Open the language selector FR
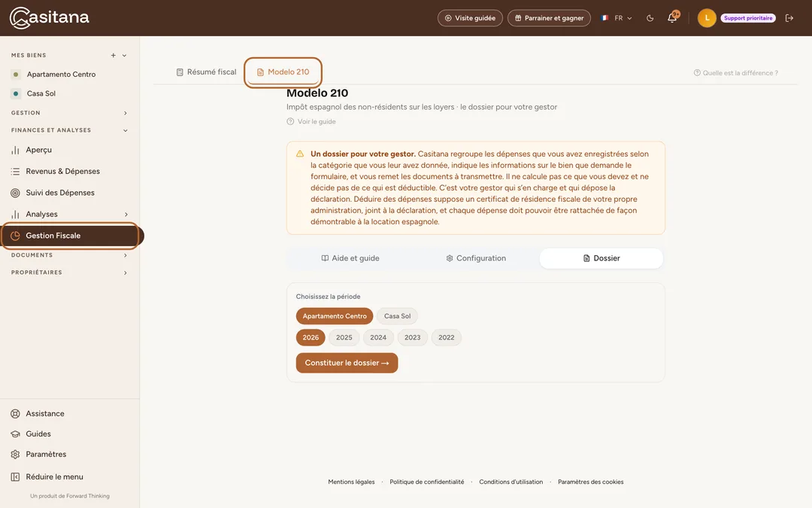Screen dimensions: 812x508 click(617, 18)
